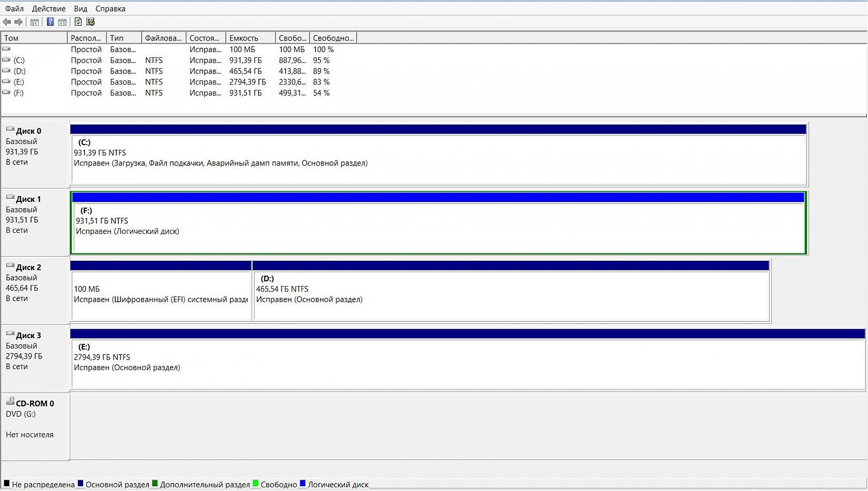Viewport: 868px width, 491px height.
Task: Open the Вид menu
Action: 80,8
